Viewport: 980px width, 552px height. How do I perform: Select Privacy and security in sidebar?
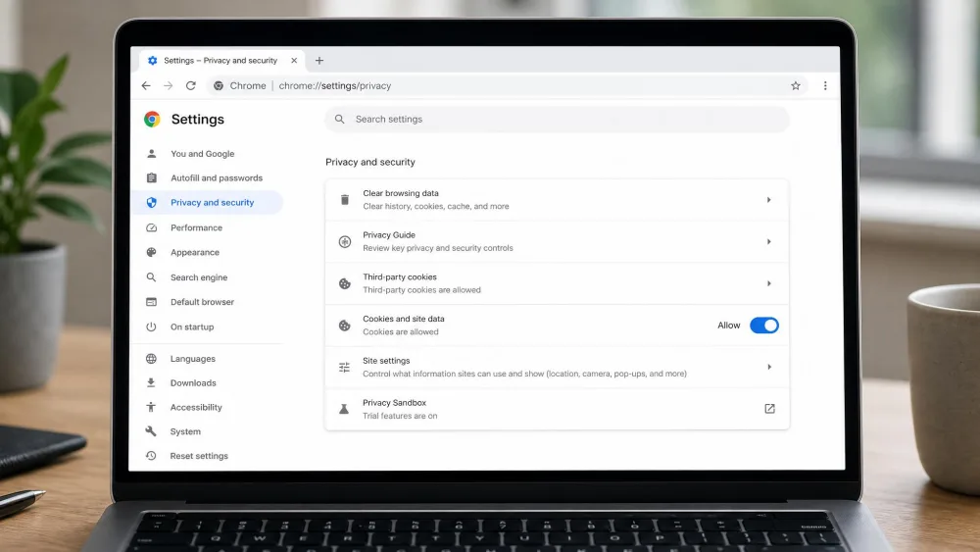click(x=208, y=203)
